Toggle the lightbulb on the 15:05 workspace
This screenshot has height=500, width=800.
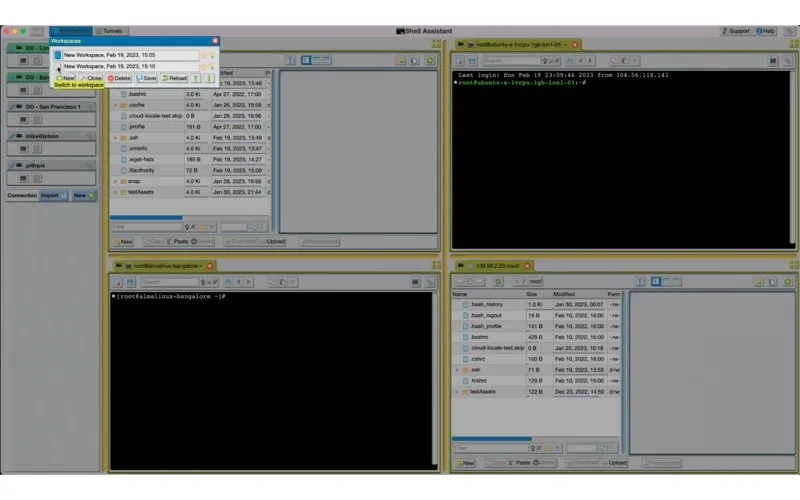pyautogui.click(x=212, y=55)
